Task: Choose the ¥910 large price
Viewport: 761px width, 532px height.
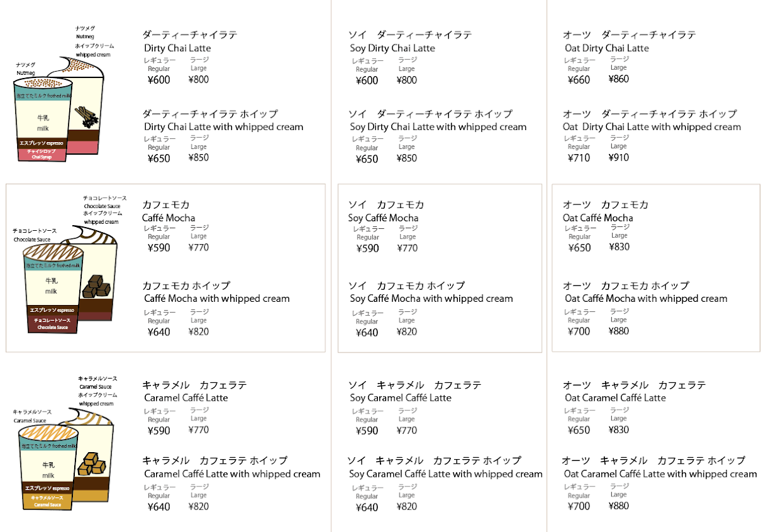Action: tap(618, 157)
